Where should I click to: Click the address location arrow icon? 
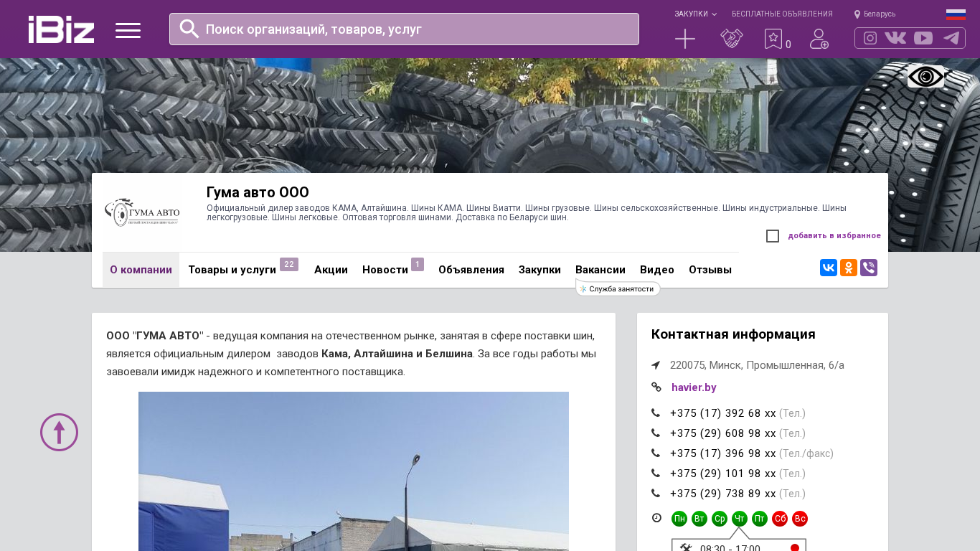(656, 365)
